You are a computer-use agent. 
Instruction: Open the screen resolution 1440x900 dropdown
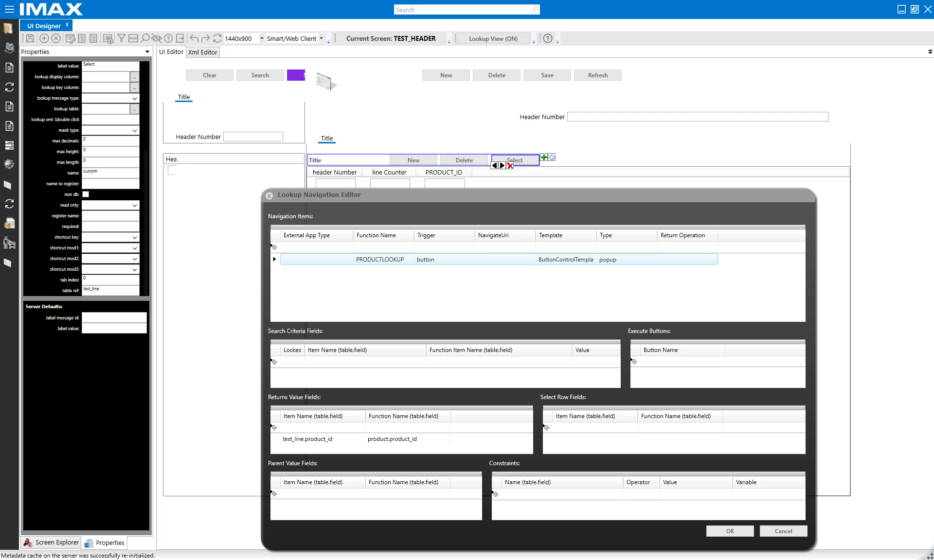coord(262,38)
